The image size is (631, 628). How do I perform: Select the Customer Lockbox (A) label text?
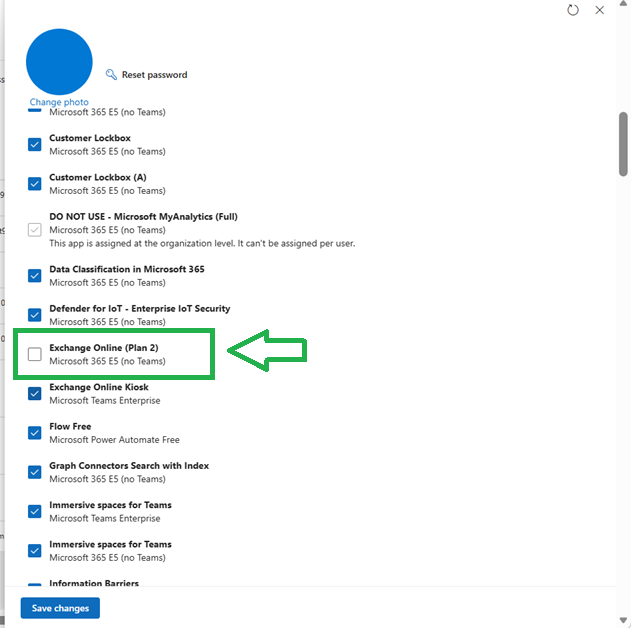coord(98,177)
